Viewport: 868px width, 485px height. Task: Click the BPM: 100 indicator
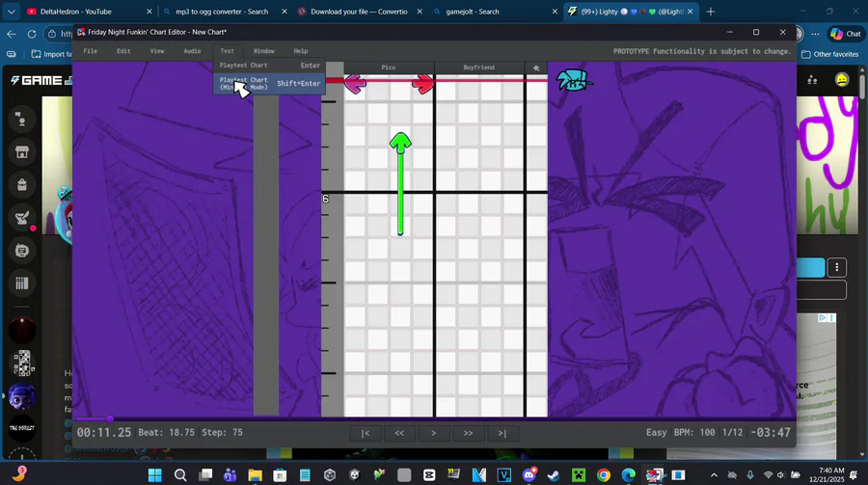pos(694,432)
